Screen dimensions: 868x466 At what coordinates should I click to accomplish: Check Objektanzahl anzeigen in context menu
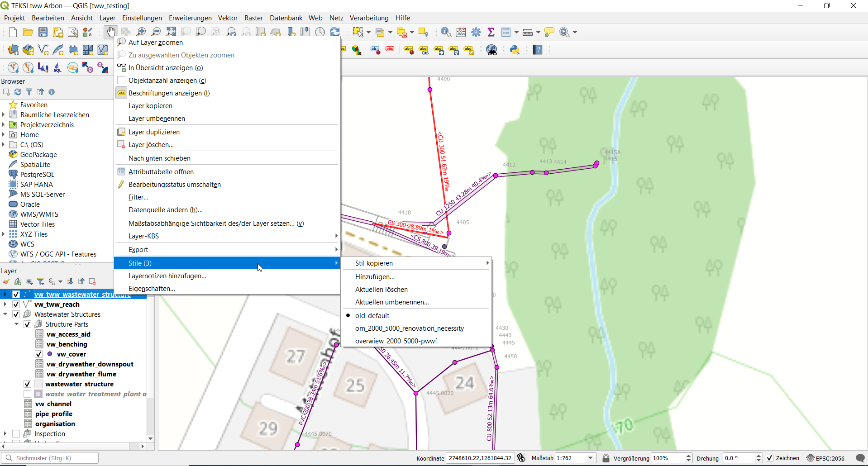point(121,81)
